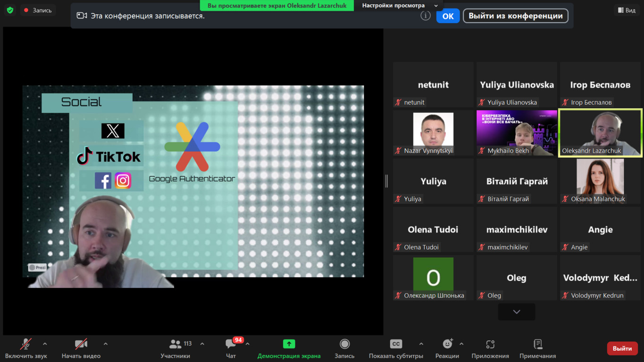The height and width of the screenshot is (362, 644).
Task: Toggle Показать субтитры CC button
Action: [396, 349]
